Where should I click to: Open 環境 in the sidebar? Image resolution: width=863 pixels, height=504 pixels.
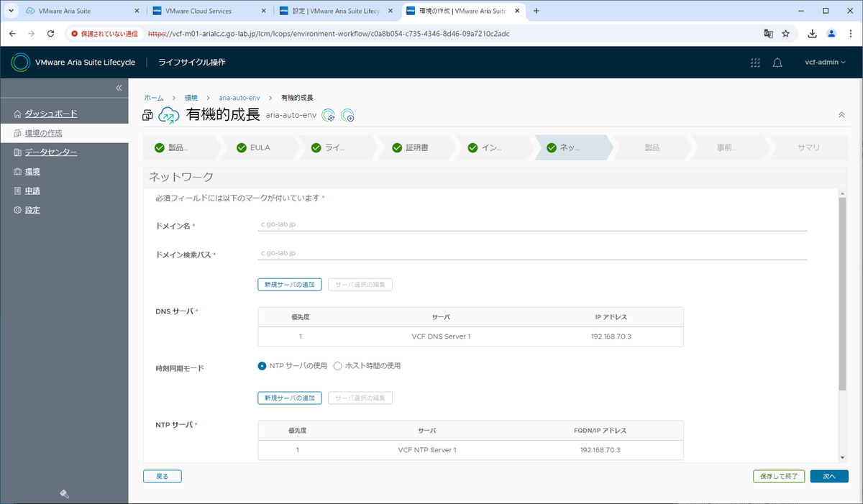[x=32, y=172]
